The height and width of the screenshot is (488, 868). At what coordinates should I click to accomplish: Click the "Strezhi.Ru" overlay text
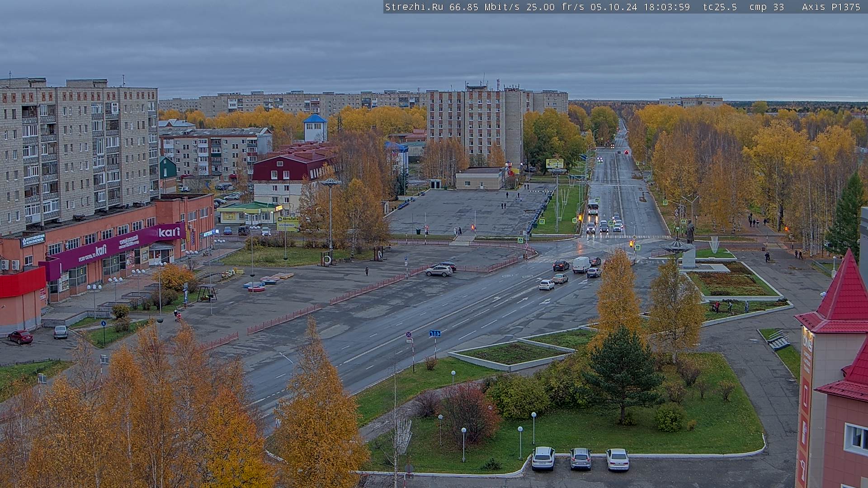pyautogui.click(x=414, y=7)
